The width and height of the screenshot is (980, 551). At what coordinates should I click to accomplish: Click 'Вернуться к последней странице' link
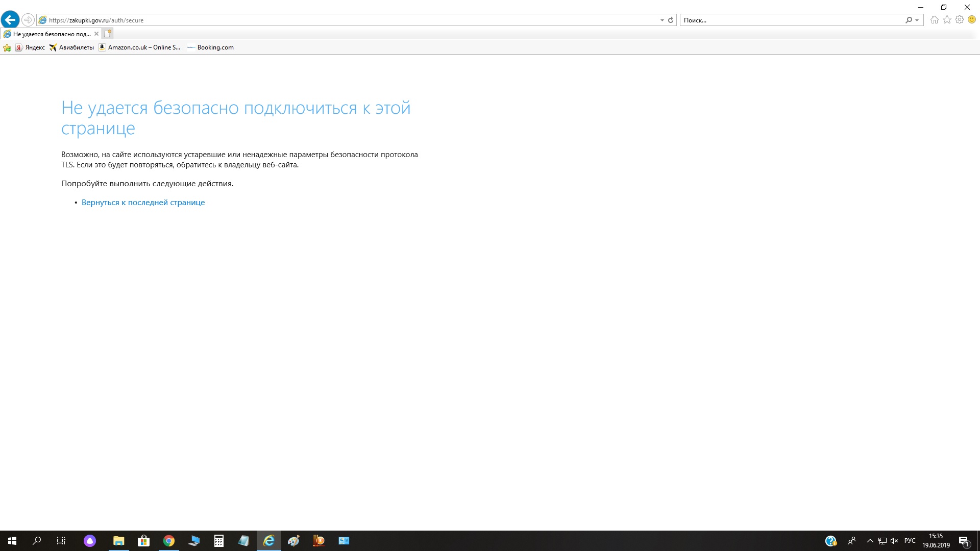(x=143, y=203)
